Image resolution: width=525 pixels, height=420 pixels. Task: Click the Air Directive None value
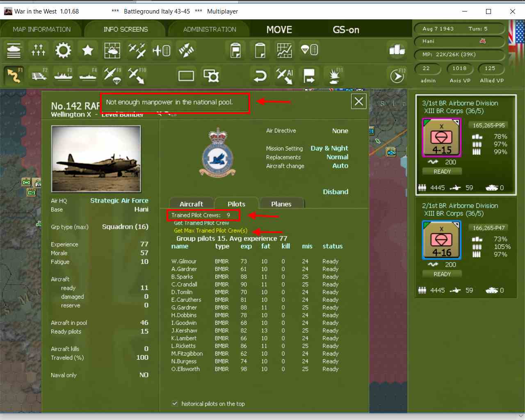[x=340, y=131]
